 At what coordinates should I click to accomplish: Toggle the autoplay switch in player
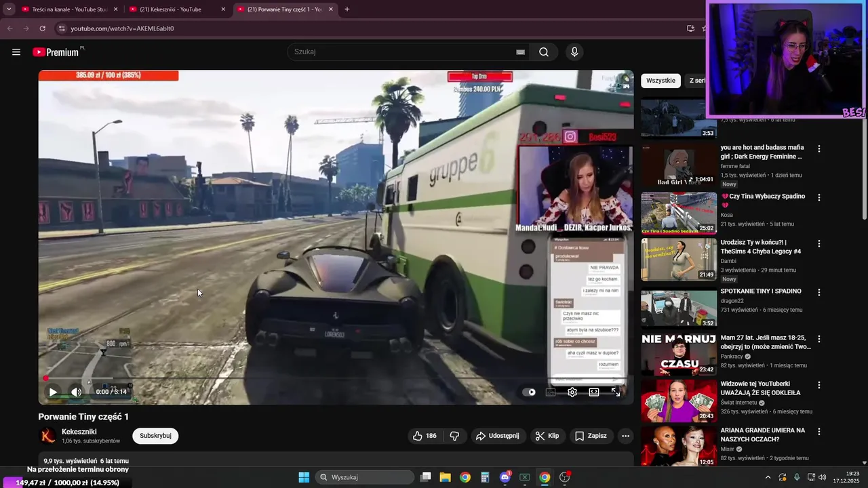tap(529, 392)
